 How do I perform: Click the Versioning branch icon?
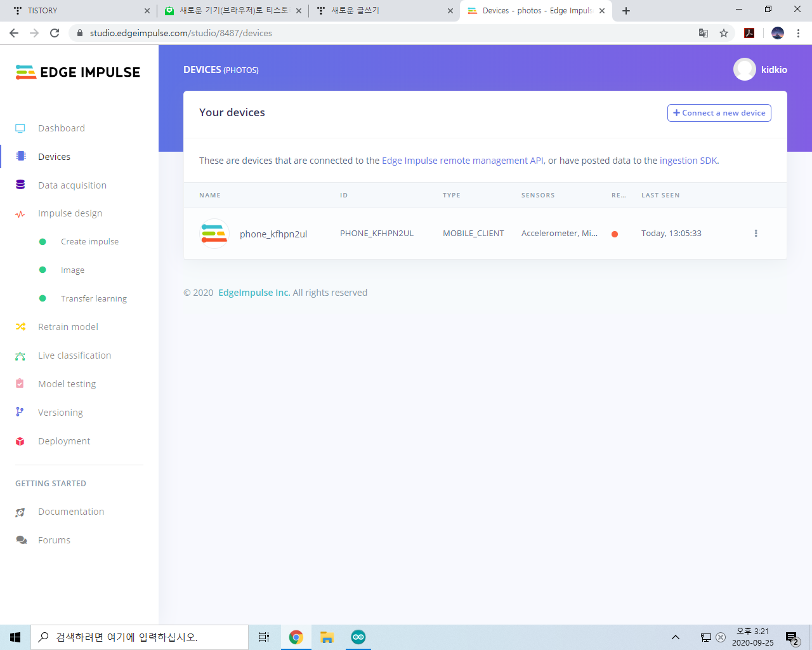[20, 412]
